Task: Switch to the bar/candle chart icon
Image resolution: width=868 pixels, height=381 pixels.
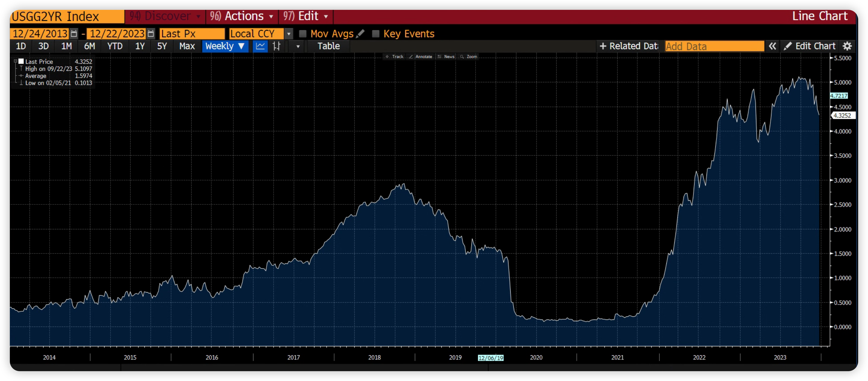Action: pyautogui.click(x=276, y=46)
